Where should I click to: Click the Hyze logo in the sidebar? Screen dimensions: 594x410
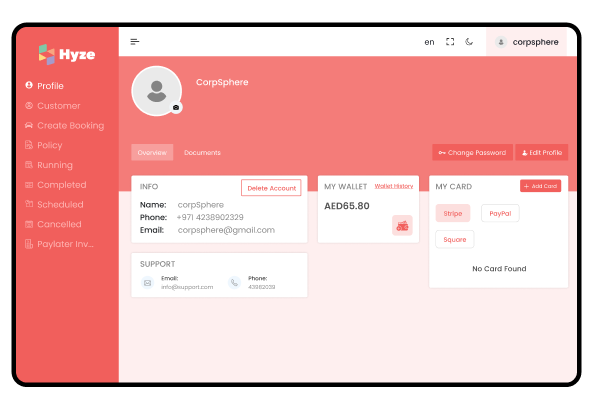tap(67, 54)
